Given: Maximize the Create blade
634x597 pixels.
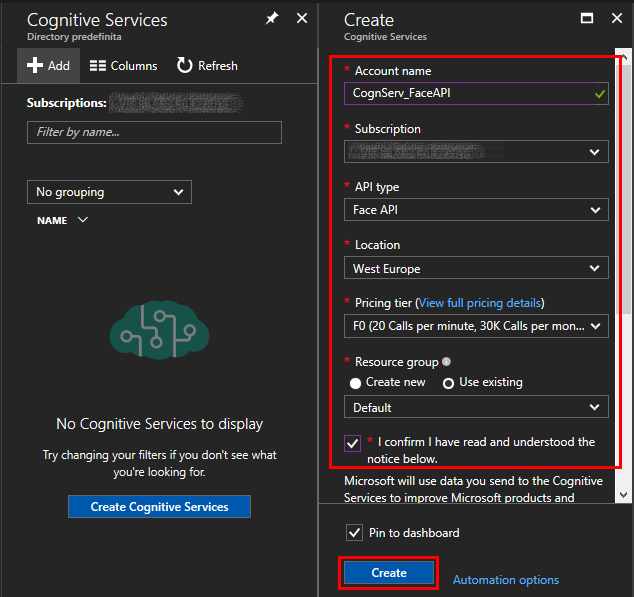Looking at the screenshot, I should coord(587,18).
